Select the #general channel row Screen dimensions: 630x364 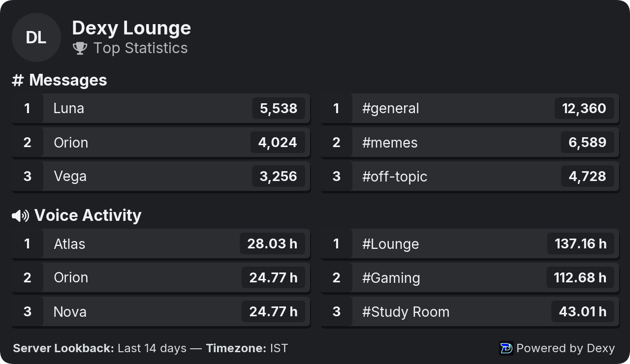click(x=470, y=108)
